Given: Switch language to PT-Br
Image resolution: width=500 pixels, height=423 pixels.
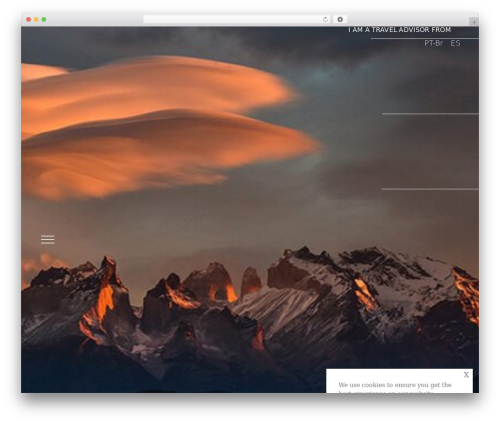Looking at the screenshot, I should pos(433,43).
